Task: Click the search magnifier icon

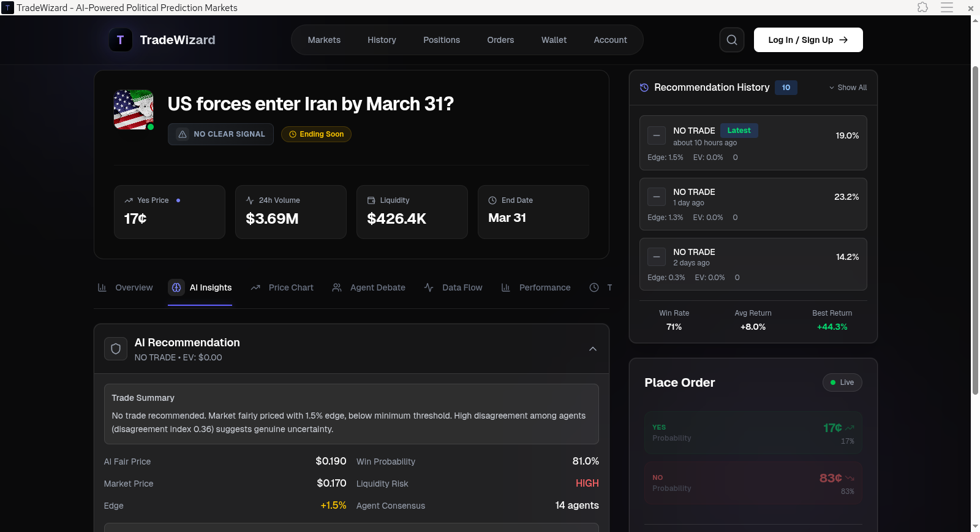Action: point(732,40)
